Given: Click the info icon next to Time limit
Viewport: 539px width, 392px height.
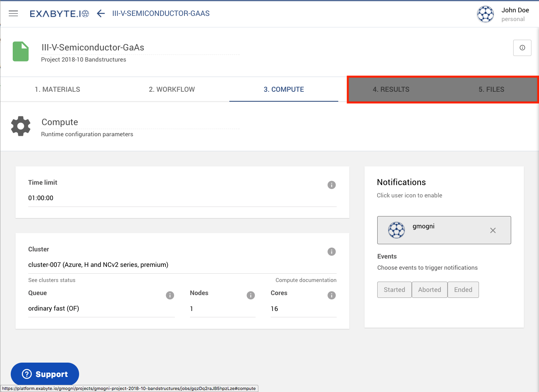Looking at the screenshot, I should [332, 185].
